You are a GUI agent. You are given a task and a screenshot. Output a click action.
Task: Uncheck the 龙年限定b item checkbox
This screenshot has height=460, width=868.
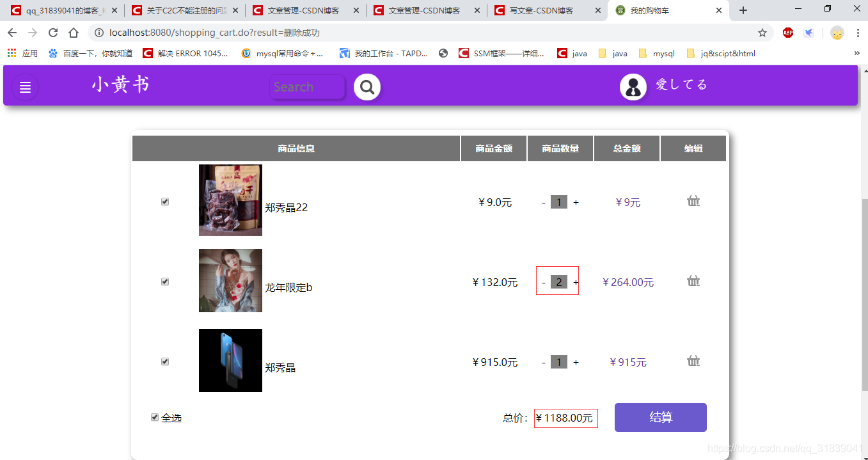pyautogui.click(x=165, y=282)
